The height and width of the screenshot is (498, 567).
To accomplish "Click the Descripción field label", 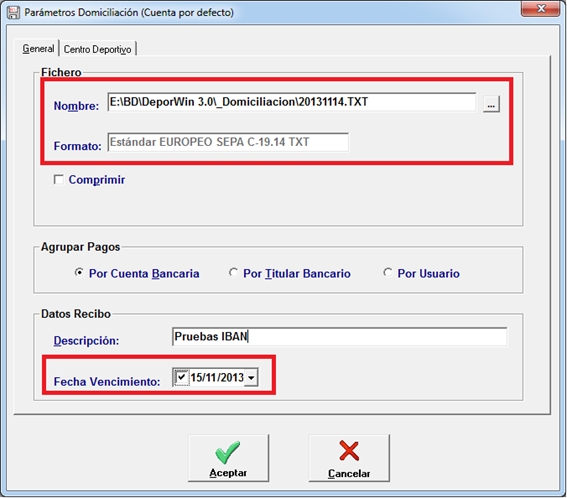I will [x=86, y=341].
